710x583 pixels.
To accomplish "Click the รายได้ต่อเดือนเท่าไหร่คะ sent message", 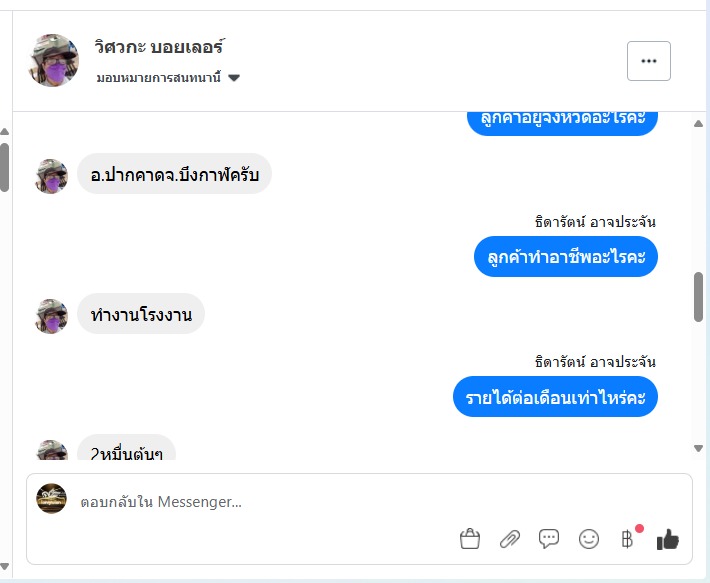I will (555, 397).
